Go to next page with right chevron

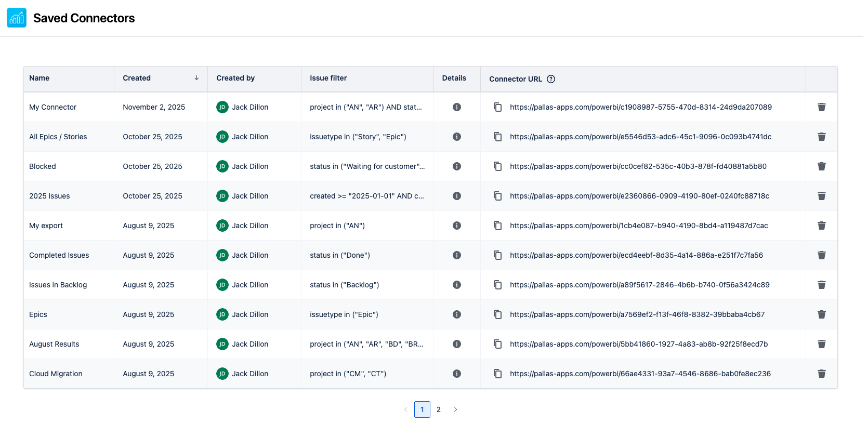[455, 409]
